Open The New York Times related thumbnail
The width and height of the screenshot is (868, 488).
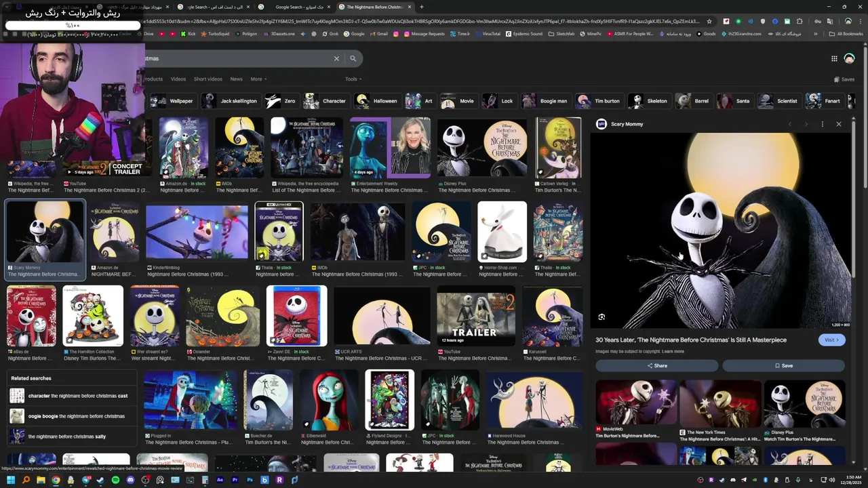point(720,403)
